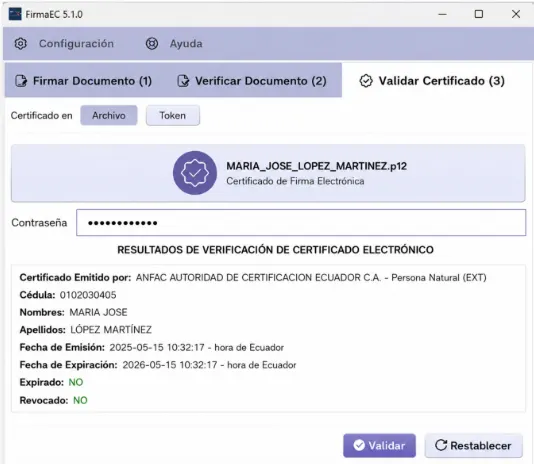Viewport: 534px width, 464px height.
Task: Click the Restablecer button
Action: 473,445
